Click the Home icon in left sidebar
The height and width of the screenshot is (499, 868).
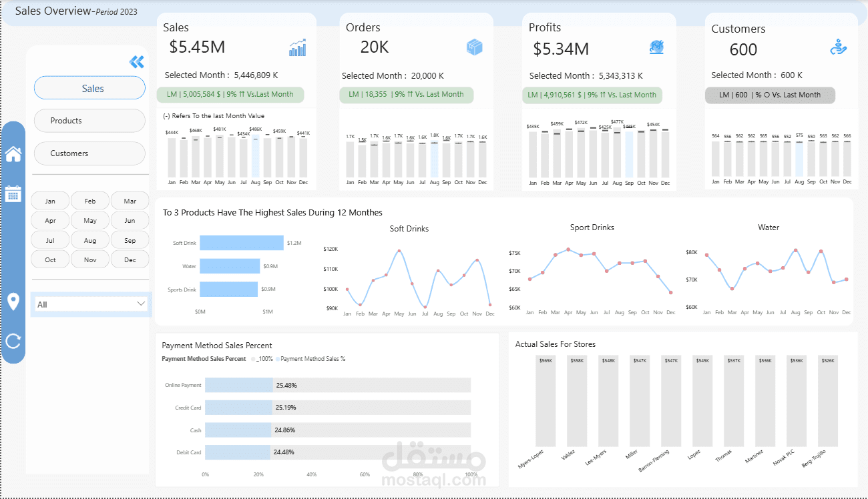[x=13, y=154]
